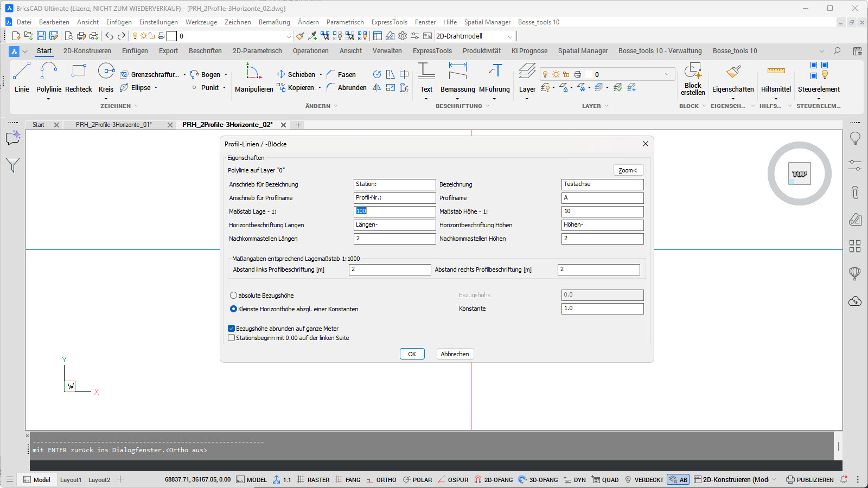
Task: Expand the Bogen tool dropdown arrow
Action: (x=226, y=75)
